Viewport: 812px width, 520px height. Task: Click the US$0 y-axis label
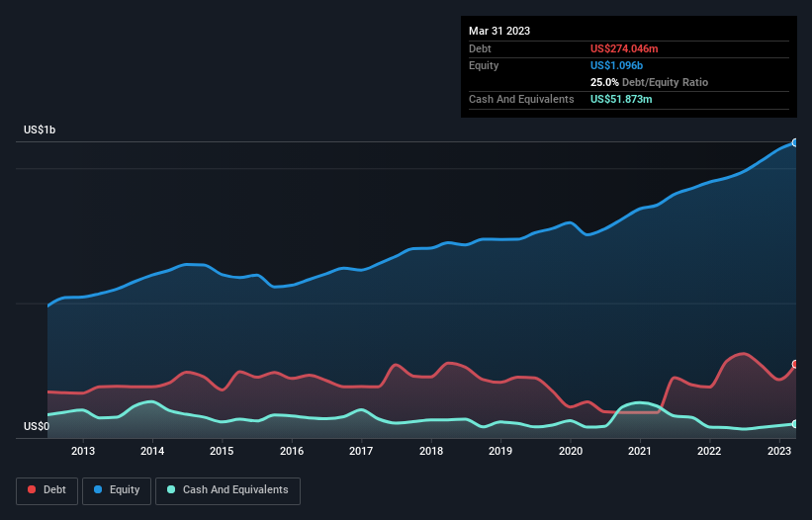pos(37,426)
